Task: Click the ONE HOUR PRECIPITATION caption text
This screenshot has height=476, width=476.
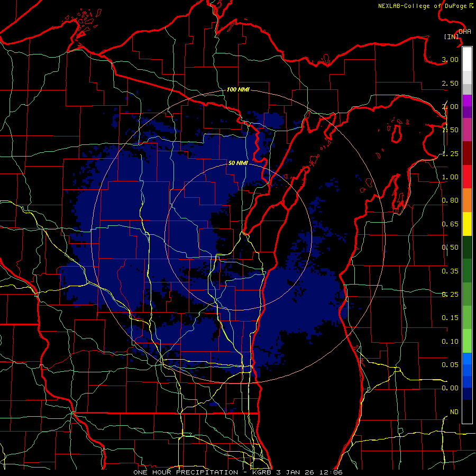Action: (186, 472)
